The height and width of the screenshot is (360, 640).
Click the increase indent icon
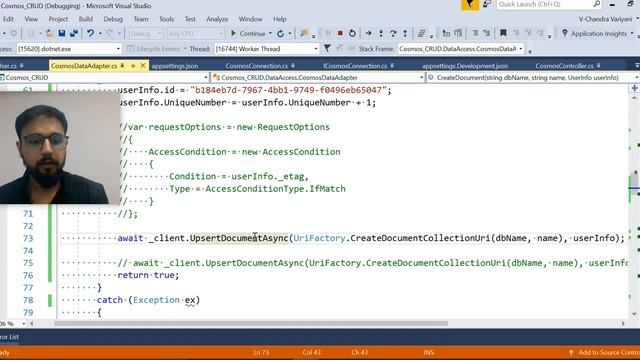click(487, 33)
